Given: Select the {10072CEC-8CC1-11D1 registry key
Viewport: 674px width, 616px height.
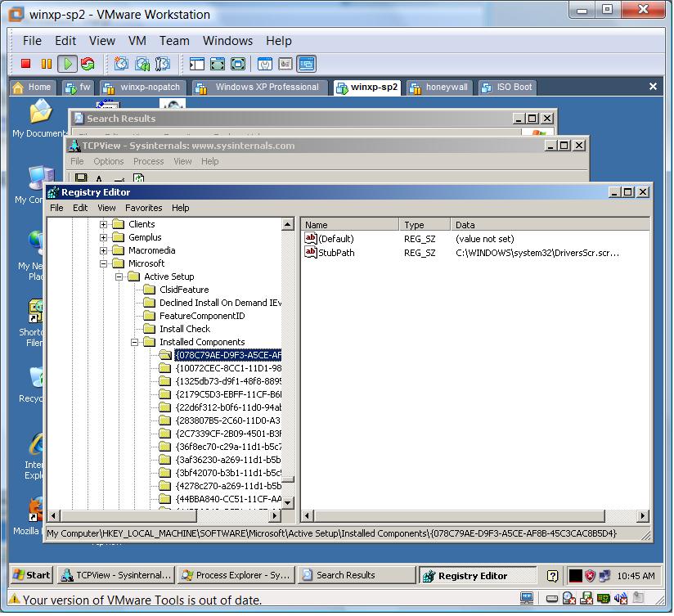Looking at the screenshot, I should 228,368.
